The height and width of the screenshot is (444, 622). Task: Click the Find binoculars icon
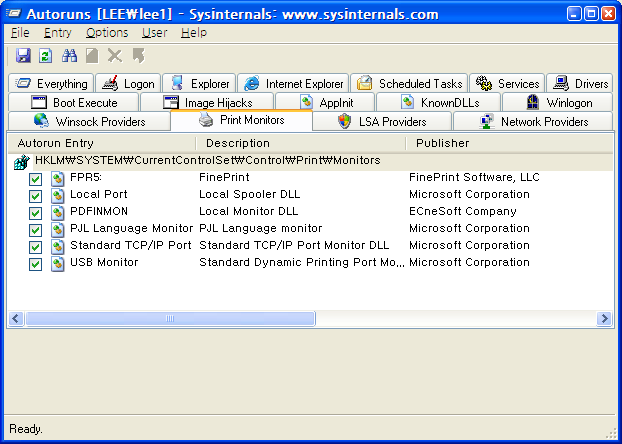pyautogui.click(x=69, y=56)
